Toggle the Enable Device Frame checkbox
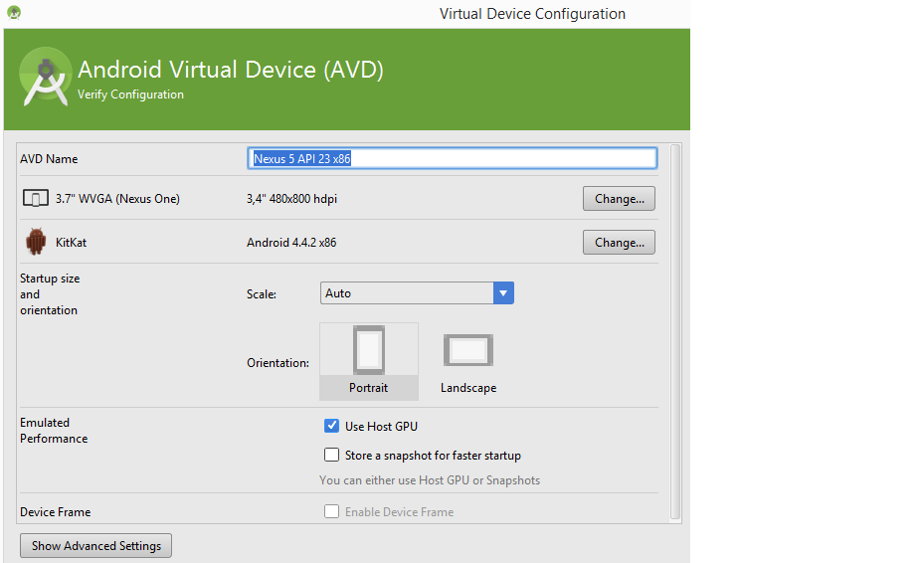The image size is (924, 563). coord(332,511)
